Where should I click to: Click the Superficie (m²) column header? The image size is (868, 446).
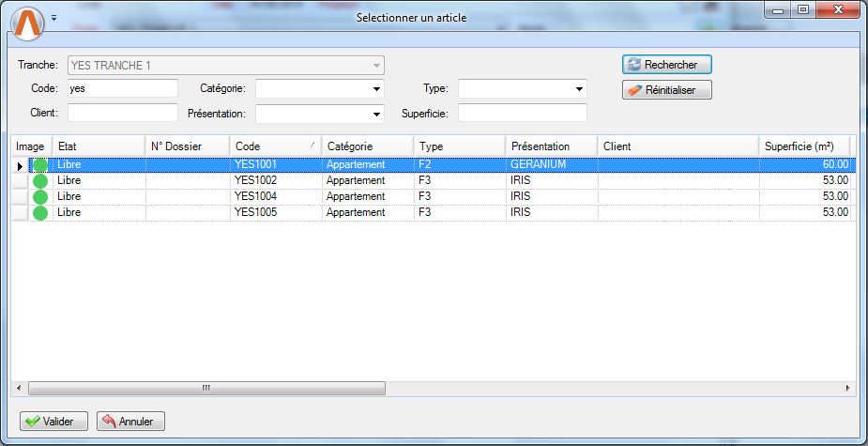pos(802,146)
